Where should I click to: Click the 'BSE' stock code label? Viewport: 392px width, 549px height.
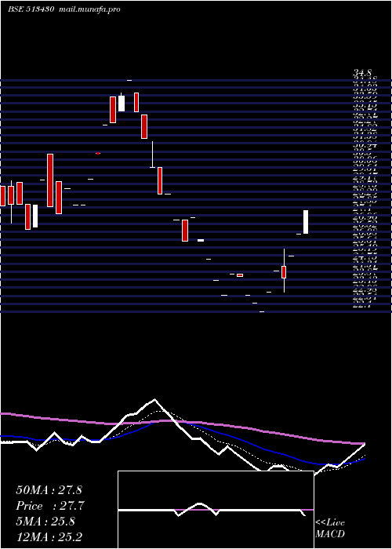coord(31,9)
